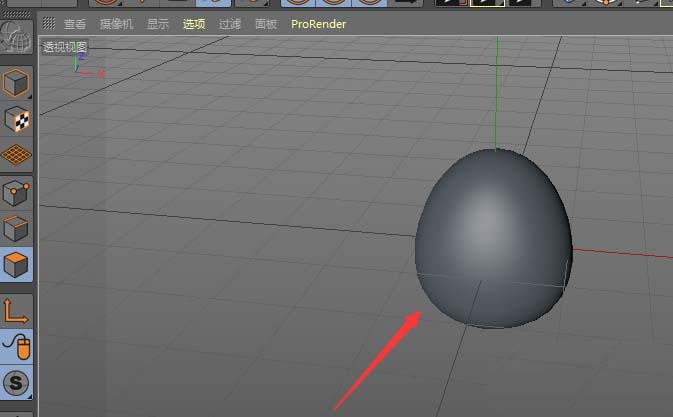Toggle Enable Snap S icon
This screenshot has height=417, width=673.
pyautogui.click(x=16, y=383)
